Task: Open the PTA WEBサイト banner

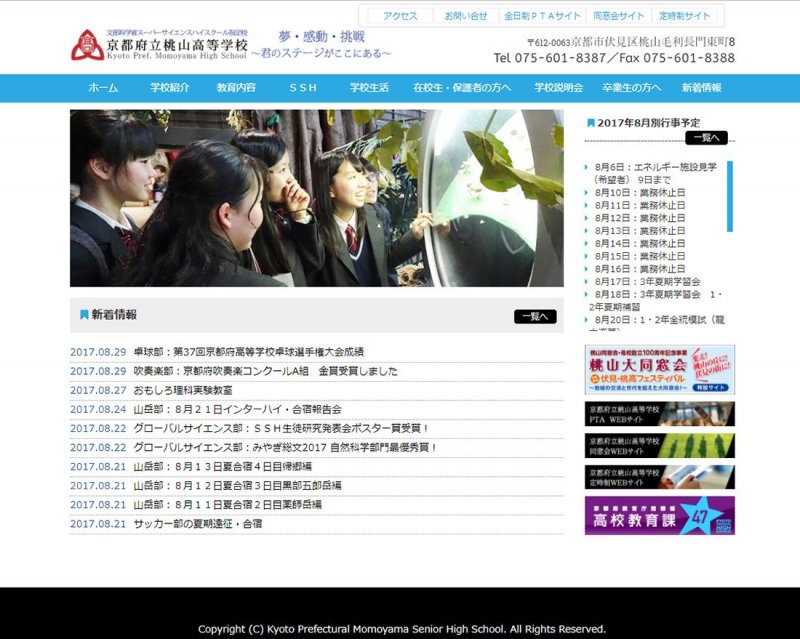Action: (659, 414)
